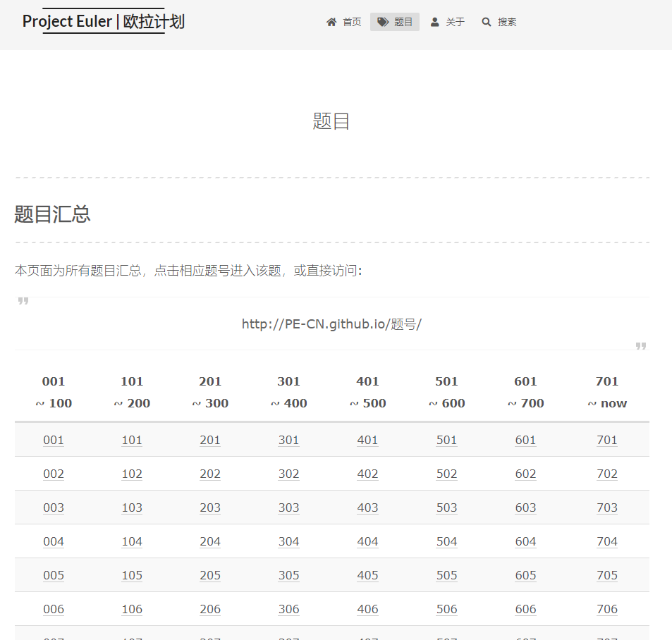Screen dimensions: 672x640
Task: Visit problem 404 page
Action: [x=367, y=541]
